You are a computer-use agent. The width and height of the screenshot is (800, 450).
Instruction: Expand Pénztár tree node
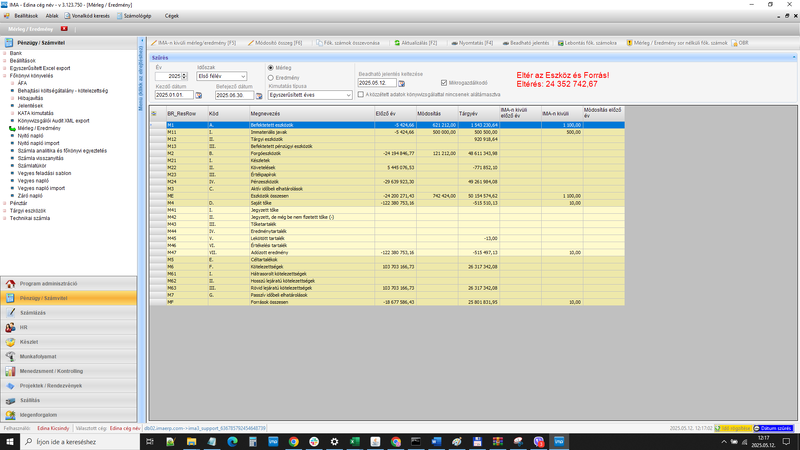point(5,203)
